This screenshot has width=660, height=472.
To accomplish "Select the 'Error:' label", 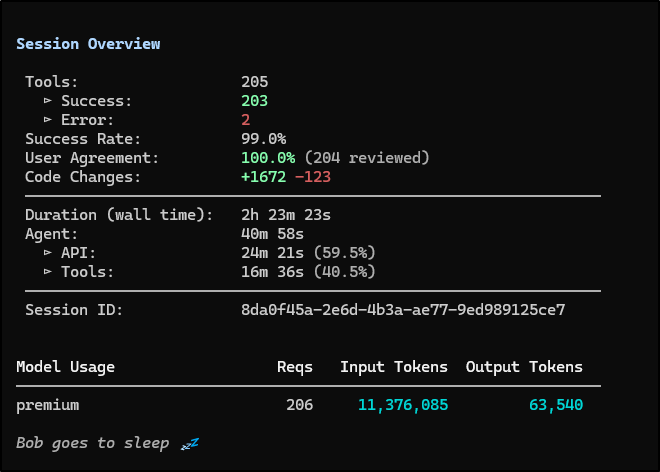I will (88, 120).
